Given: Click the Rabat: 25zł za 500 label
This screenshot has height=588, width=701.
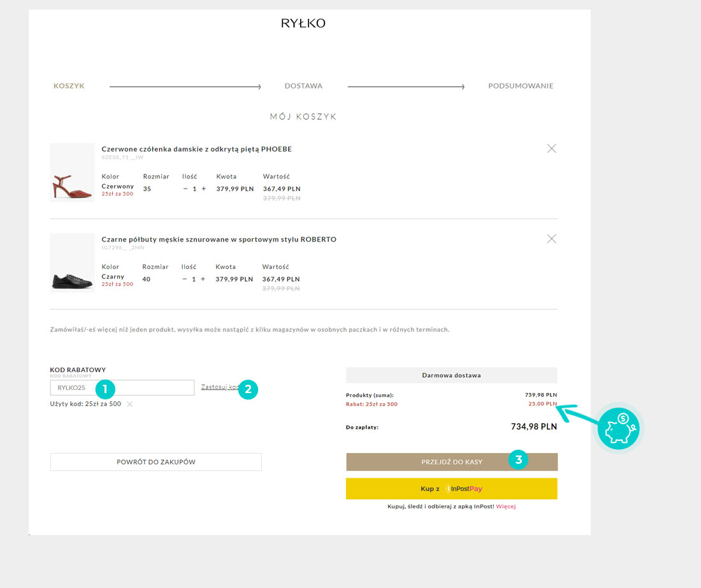Looking at the screenshot, I should coord(372,404).
